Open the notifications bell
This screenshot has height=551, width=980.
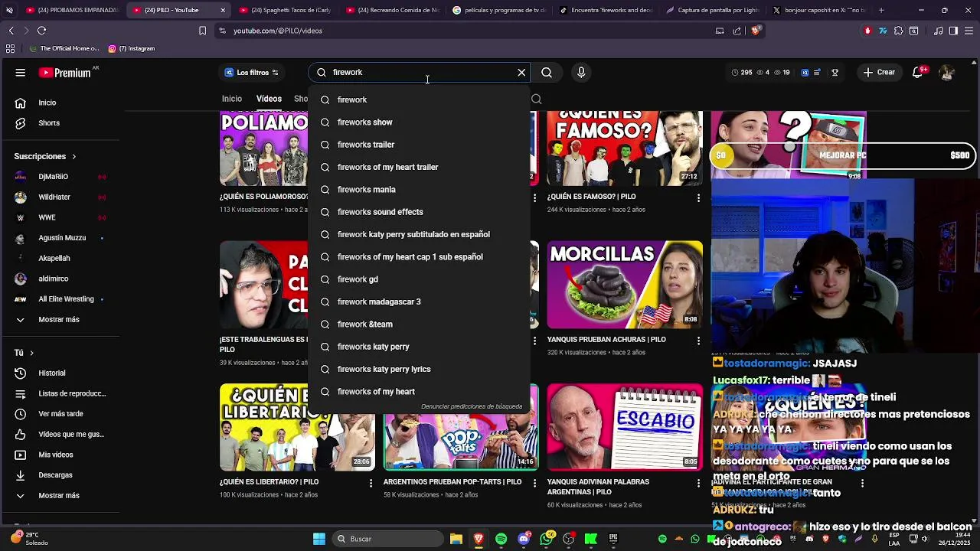click(x=918, y=73)
